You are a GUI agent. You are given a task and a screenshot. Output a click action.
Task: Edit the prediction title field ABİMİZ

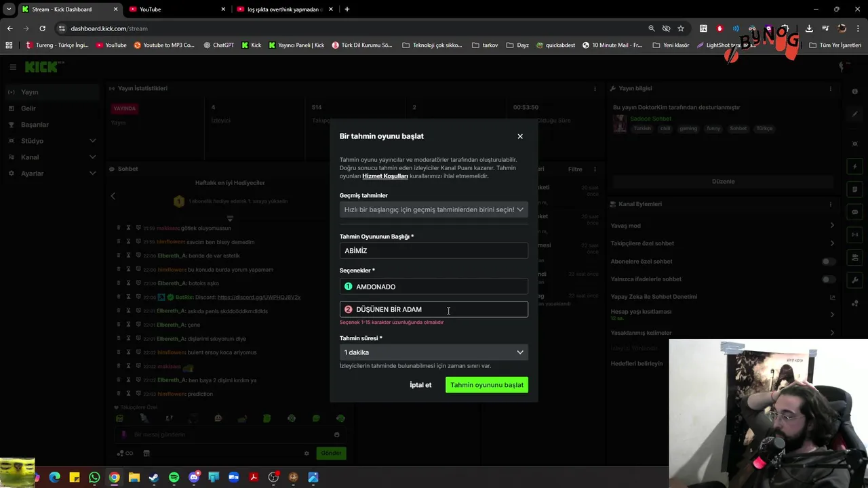click(434, 251)
